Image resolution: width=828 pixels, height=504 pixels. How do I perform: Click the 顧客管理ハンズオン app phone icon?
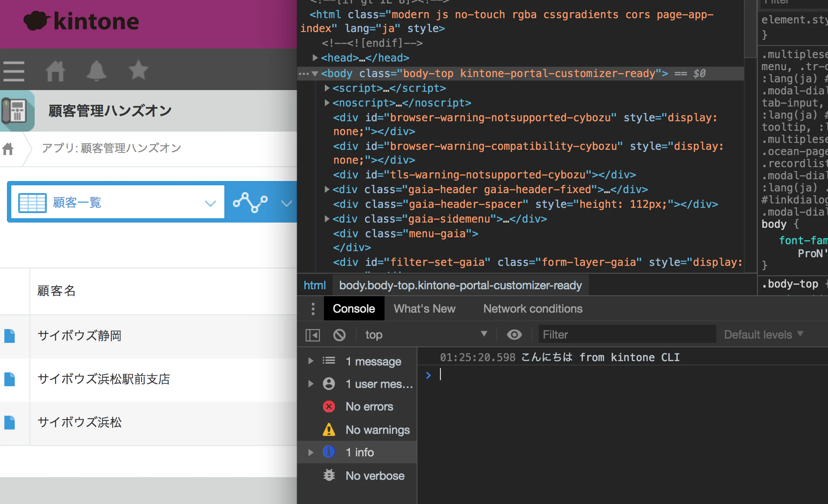pos(16,111)
